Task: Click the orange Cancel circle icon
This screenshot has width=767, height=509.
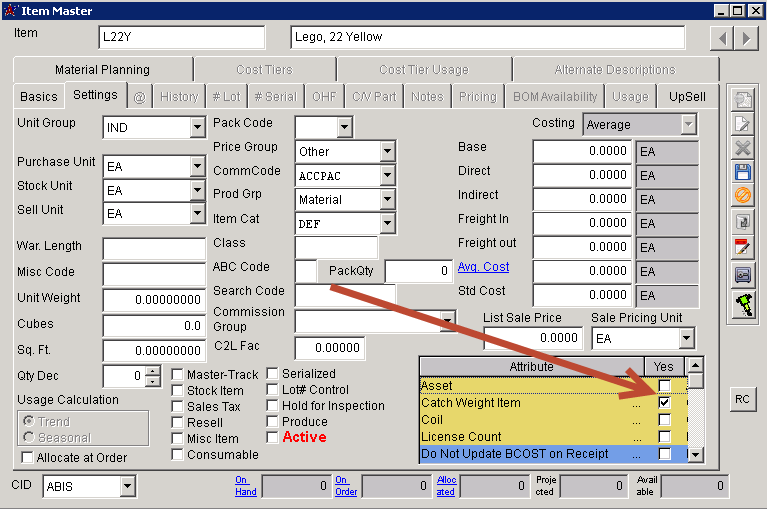Action: [743, 196]
